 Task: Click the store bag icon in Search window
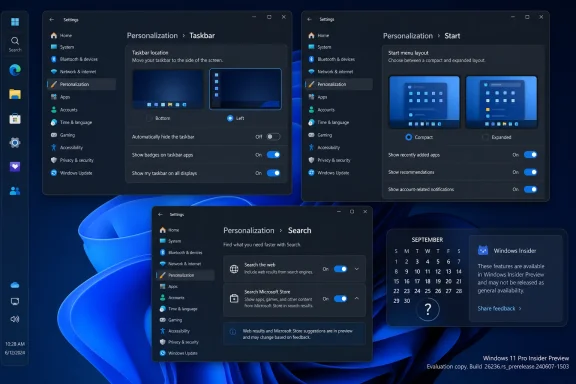tap(234, 298)
